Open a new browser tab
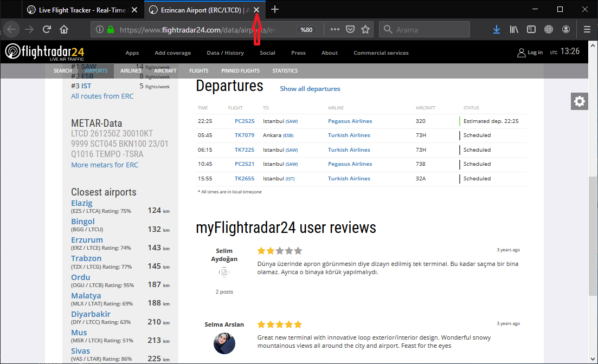 (x=275, y=9)
